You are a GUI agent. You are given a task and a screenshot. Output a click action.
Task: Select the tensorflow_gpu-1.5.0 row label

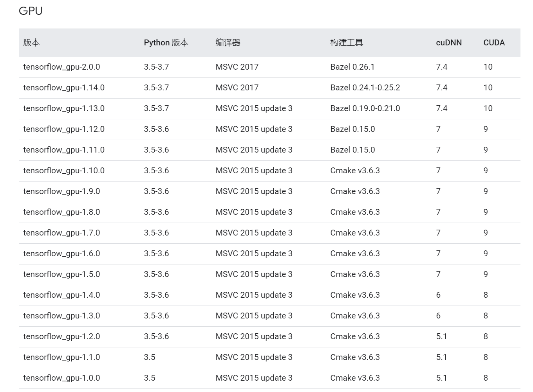(x=61, y=274)
